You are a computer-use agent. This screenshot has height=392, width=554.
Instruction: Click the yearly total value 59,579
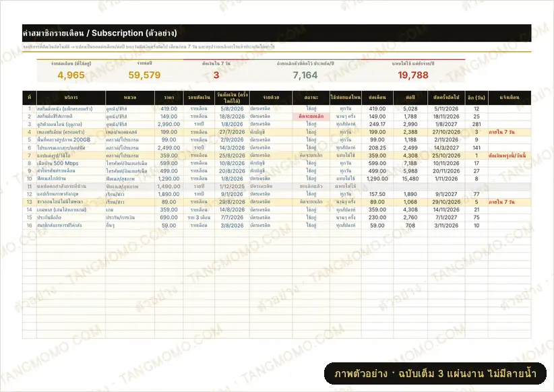coord(144,75)
